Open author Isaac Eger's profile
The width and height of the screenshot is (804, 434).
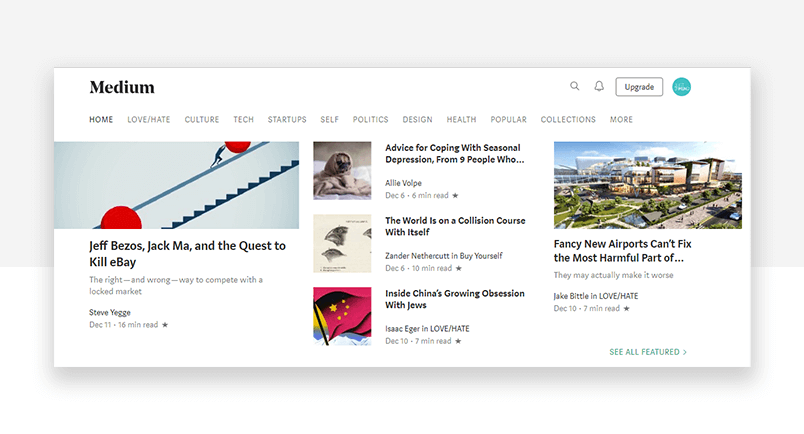tap(403, 329)
